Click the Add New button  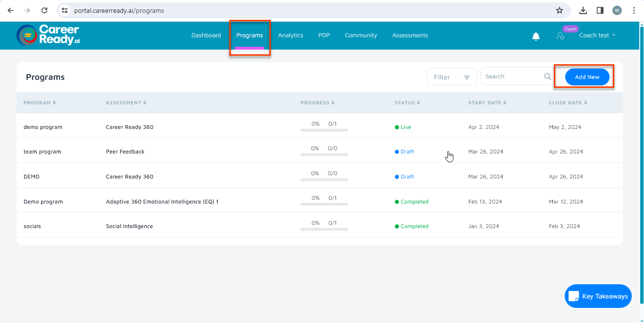[587, 77]
